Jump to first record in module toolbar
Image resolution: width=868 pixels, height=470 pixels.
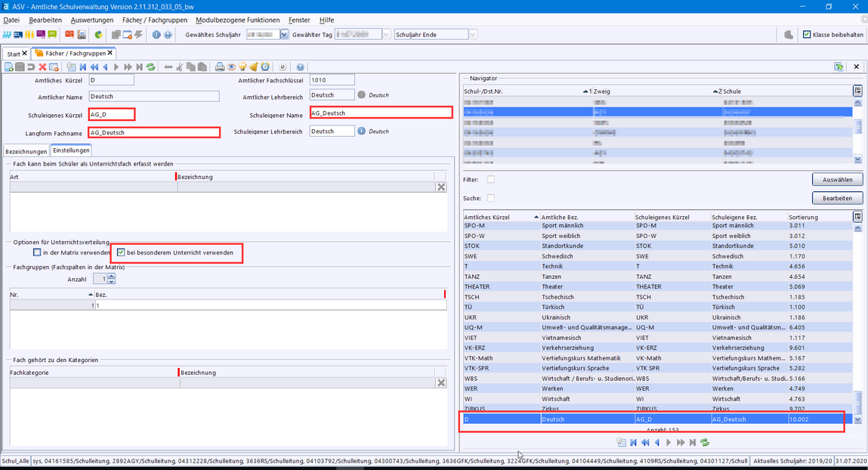pos(82,67)
